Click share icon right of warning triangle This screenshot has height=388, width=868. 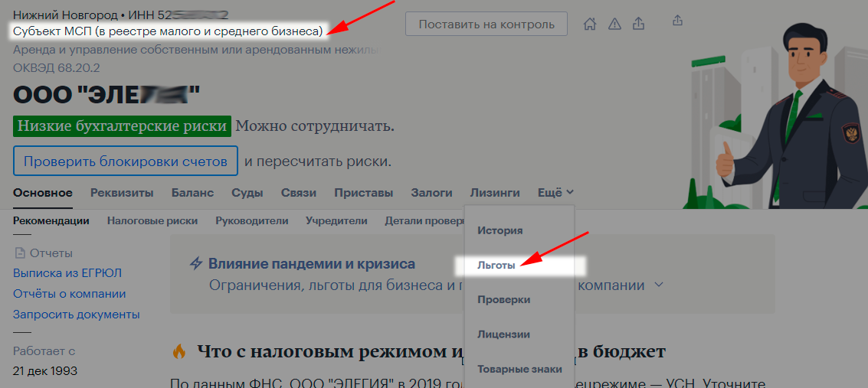(x=638, y=24)
